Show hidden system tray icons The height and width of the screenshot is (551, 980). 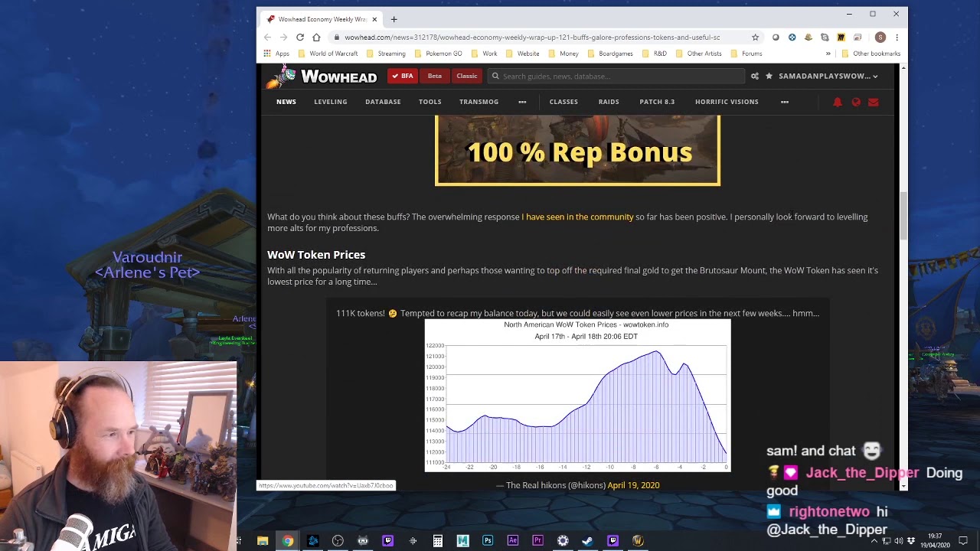pyautogui.click(x=874, y=541)
